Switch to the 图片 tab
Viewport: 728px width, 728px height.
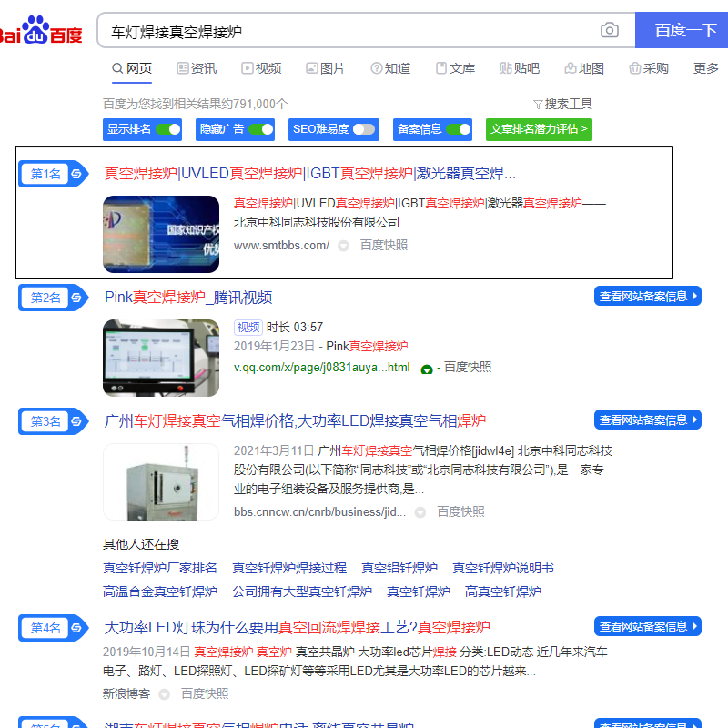point(326,69)
